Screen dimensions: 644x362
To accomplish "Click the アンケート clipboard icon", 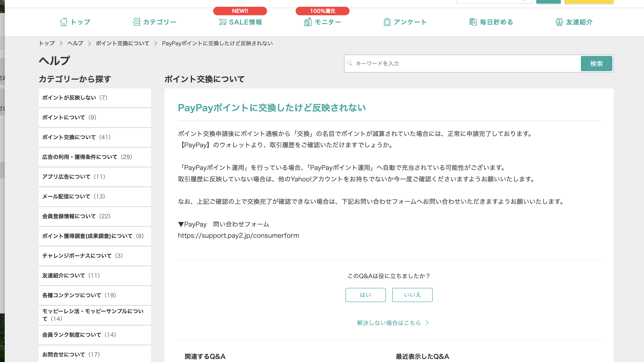I will point(387,22).
